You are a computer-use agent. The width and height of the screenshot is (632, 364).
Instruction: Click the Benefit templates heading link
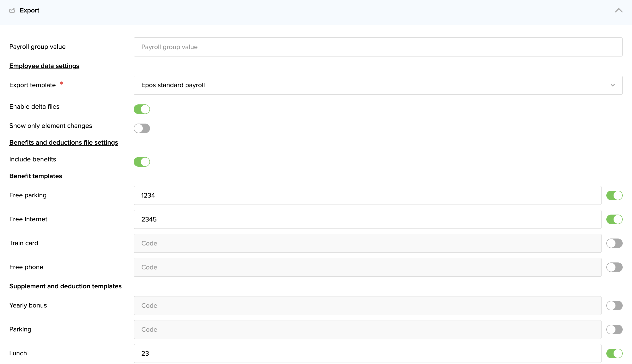click(x=35, y=176)
